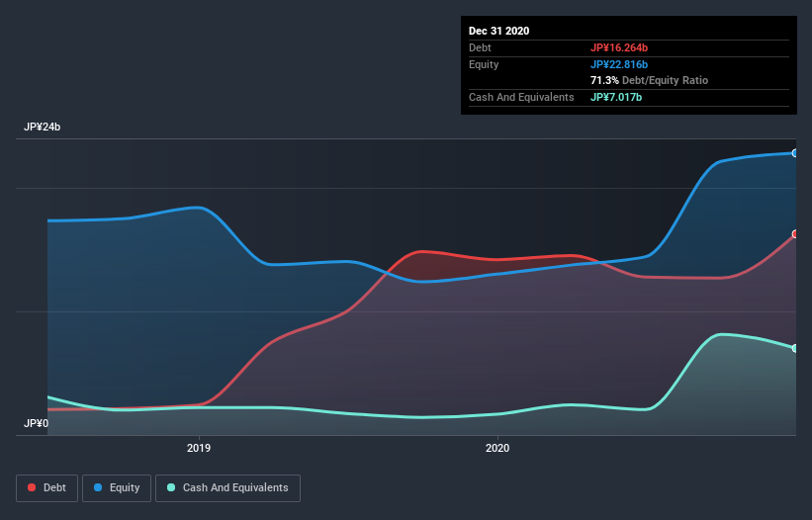Click the Equity label in tooltip
Screen dimensions: 812x520
484,64
